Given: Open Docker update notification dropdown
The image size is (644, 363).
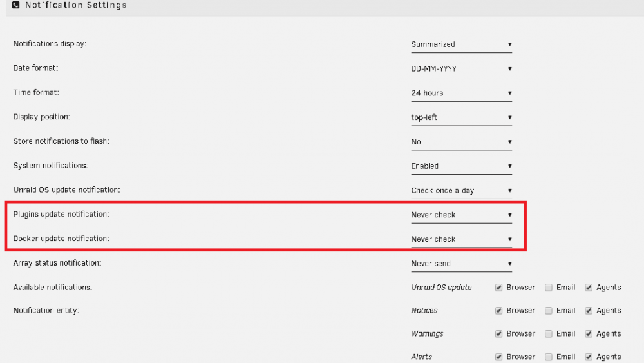Looking at the screenshot, I should click(x=461, y=239).
